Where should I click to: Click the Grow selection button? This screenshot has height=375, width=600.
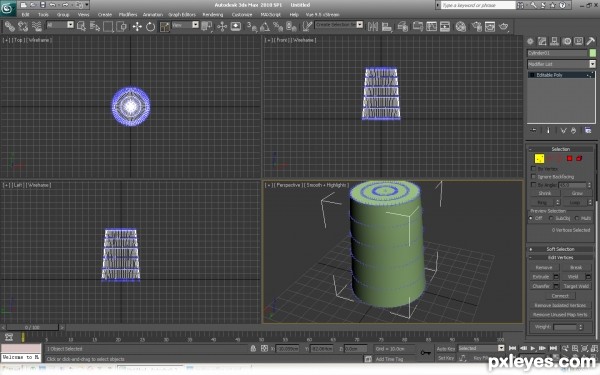pos(577,193)
